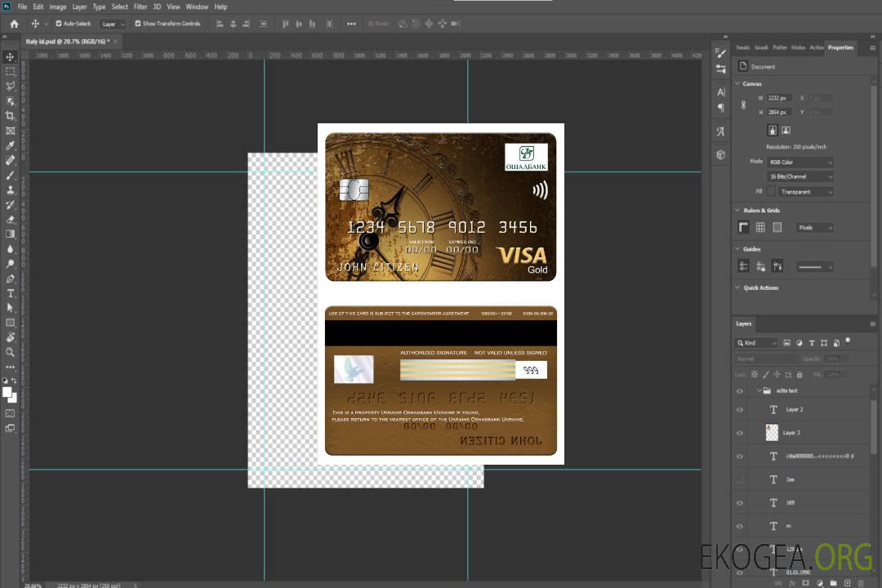Select the Zoom tool
Image resolution: width=882 pixels, height=588 pixels.
[10, 352]
